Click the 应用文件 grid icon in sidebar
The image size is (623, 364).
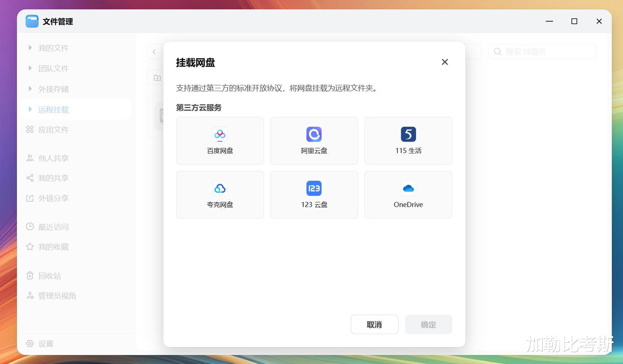click(30, 129)
